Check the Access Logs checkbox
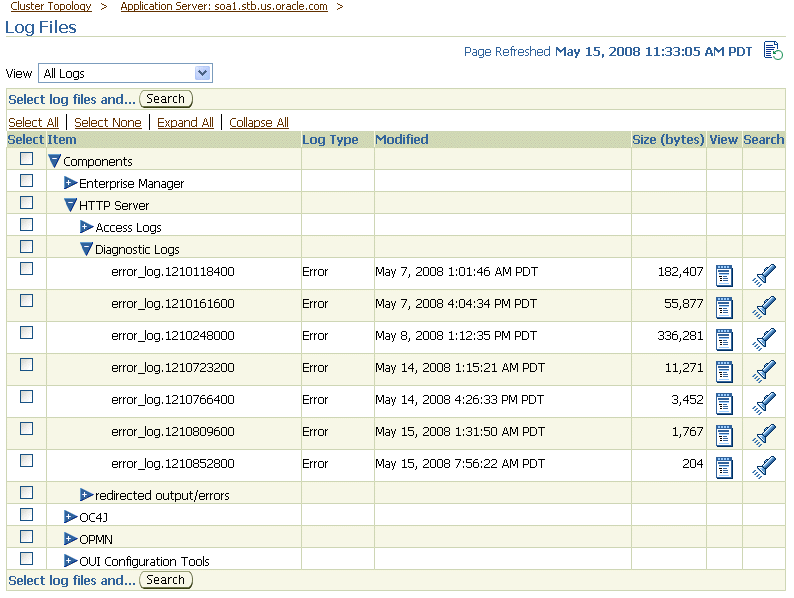Viewport: 794px width, 598px height. click(26, 224)
